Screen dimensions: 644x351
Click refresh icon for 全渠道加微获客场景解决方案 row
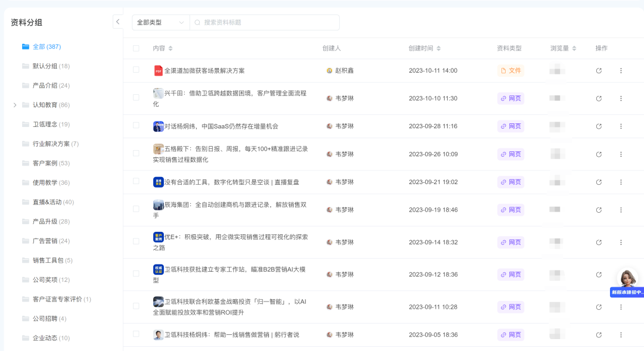coord(599,70)
